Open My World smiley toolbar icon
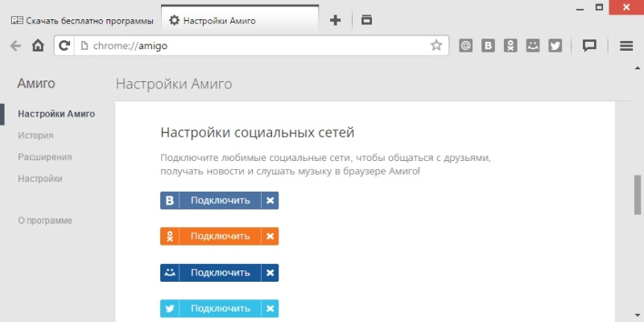644x322 pixels. coord(533,46)
